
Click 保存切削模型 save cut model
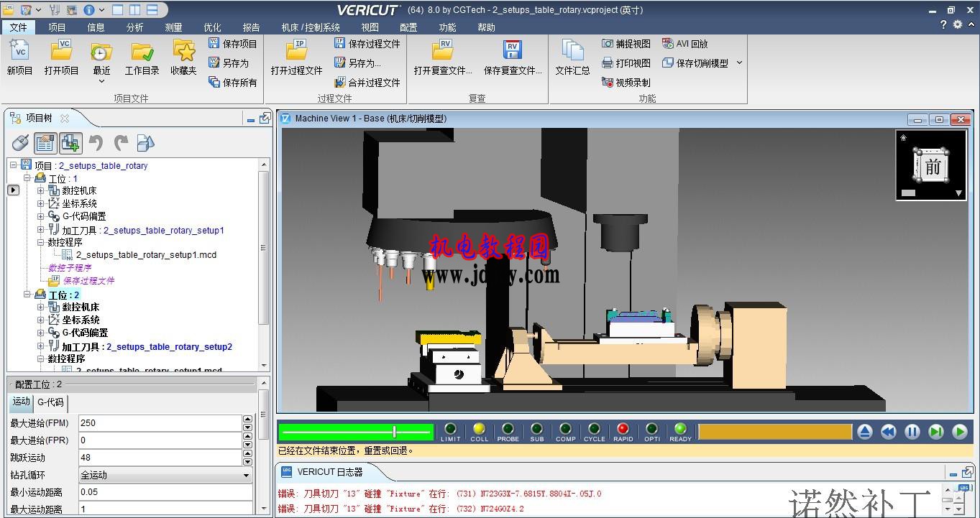[695, 63]
